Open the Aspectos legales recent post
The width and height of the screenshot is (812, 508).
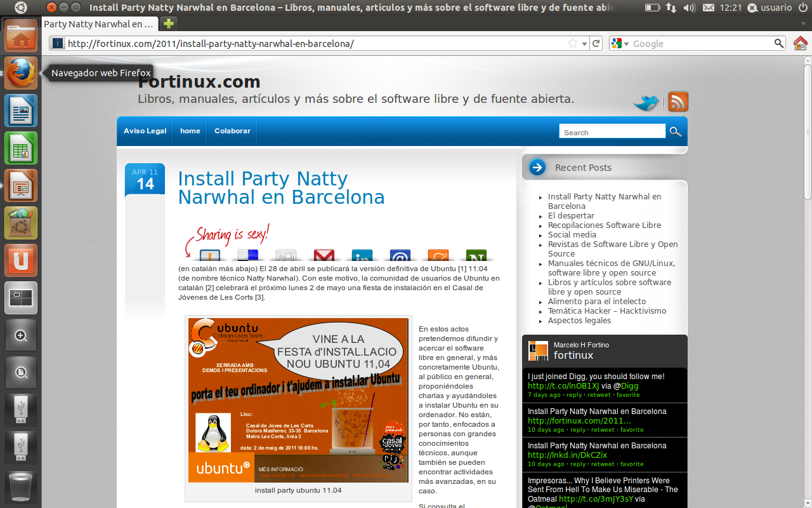(580, 321)
